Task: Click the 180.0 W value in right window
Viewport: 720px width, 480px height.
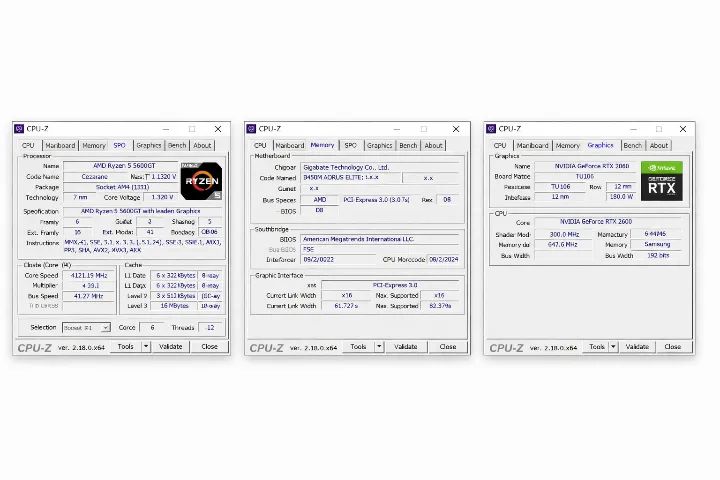Action: pyautogui.click(x=621, y=197)
